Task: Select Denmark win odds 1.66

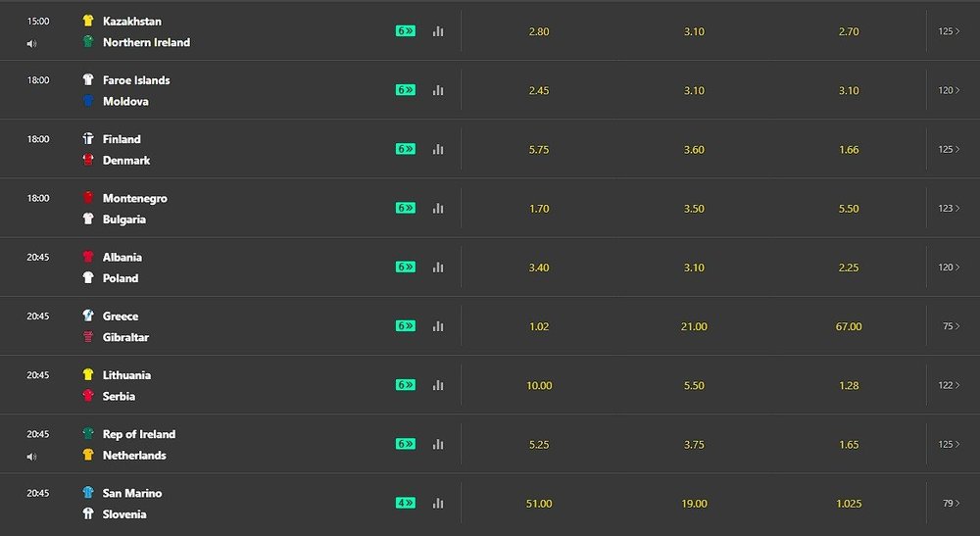Action: [x=849, y=149]
